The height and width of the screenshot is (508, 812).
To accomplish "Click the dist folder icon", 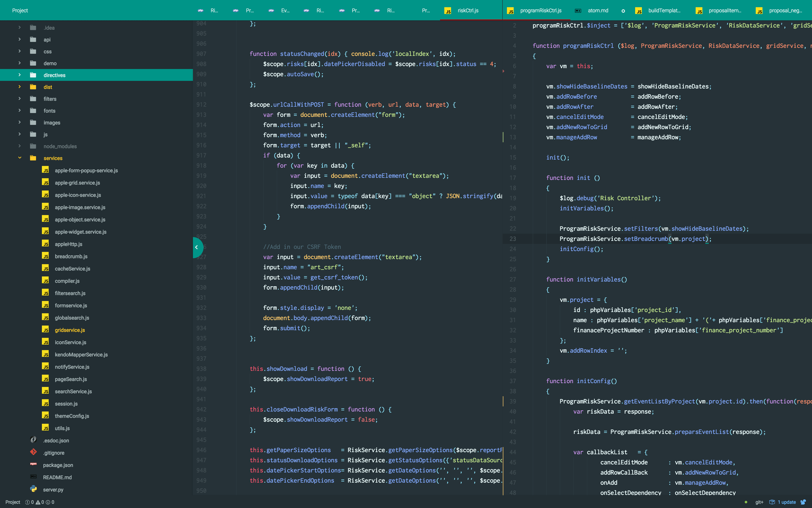I will click(33, 87).
